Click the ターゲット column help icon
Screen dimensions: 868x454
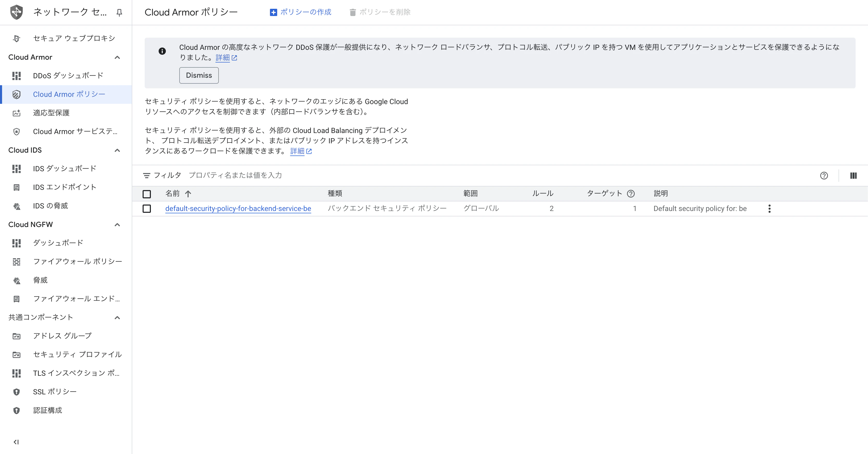pos(631,194)
